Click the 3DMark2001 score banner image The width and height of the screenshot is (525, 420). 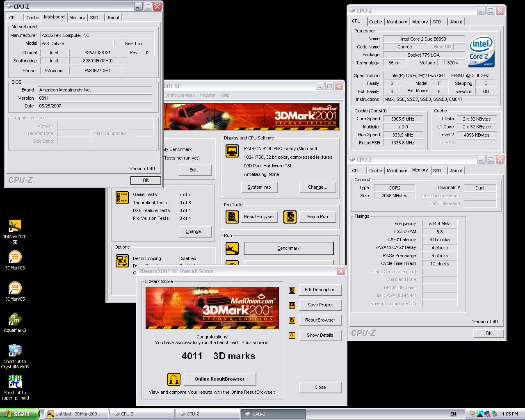pyautogui.click(x=212, y=308)
